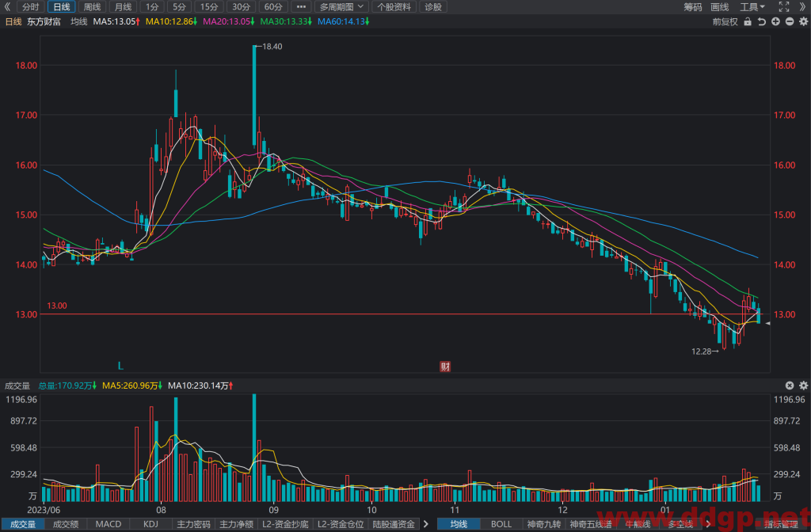
Task: Switch to 1分 minute period
Action: tap(151, 6)
